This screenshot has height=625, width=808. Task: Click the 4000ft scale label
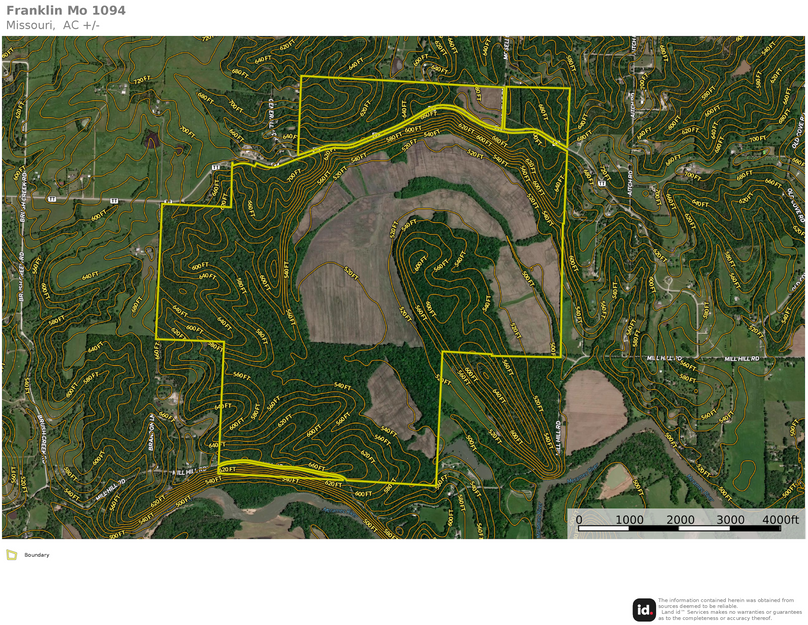(x=780, y=519)
